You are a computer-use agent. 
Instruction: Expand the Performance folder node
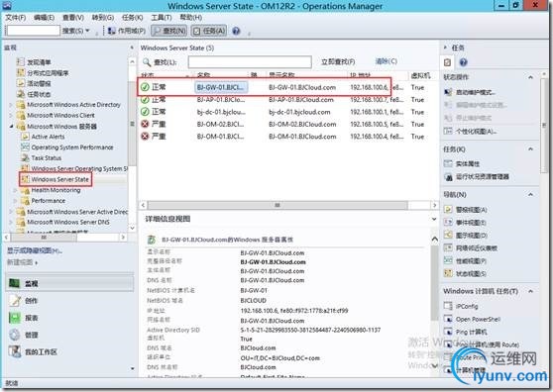pyautogui.click(x=15, y=201)
